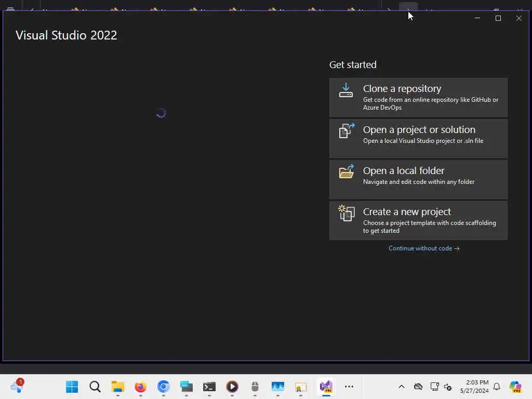Choose the Open a project or solution heading

(x=419, y=129)
